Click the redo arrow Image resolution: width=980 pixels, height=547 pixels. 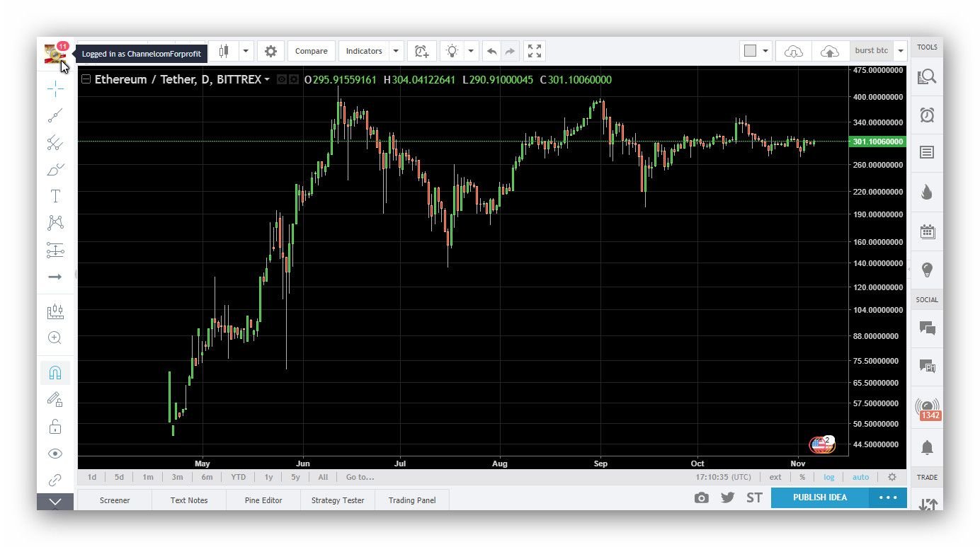pyautogui.click(x=510, y=51)
